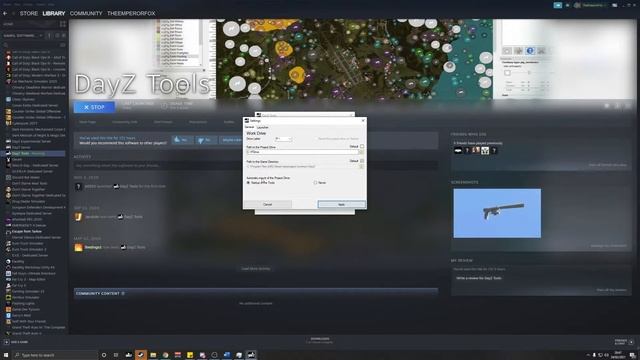Close the Settings dialog
The width and height of the screenshot is (640, 360).
(x=363, y=120)
